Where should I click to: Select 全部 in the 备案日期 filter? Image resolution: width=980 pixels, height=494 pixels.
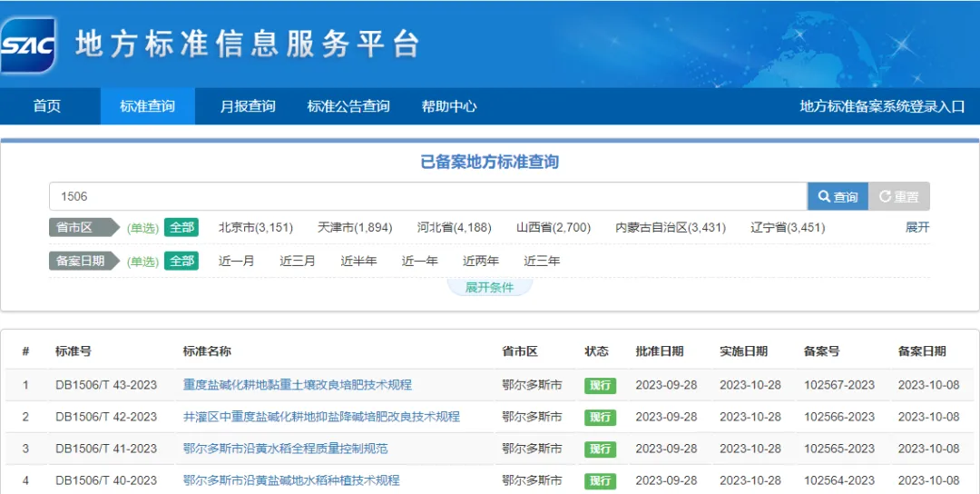coord(181,261)
